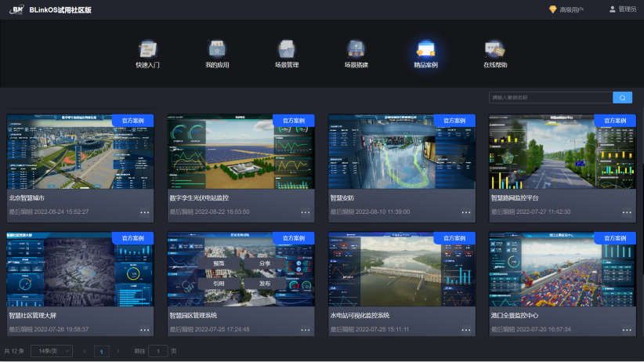This screenshot has height=362, width=644.
Task: Open the 在线帮助 online help icon
Action: [x=495, y=49]
